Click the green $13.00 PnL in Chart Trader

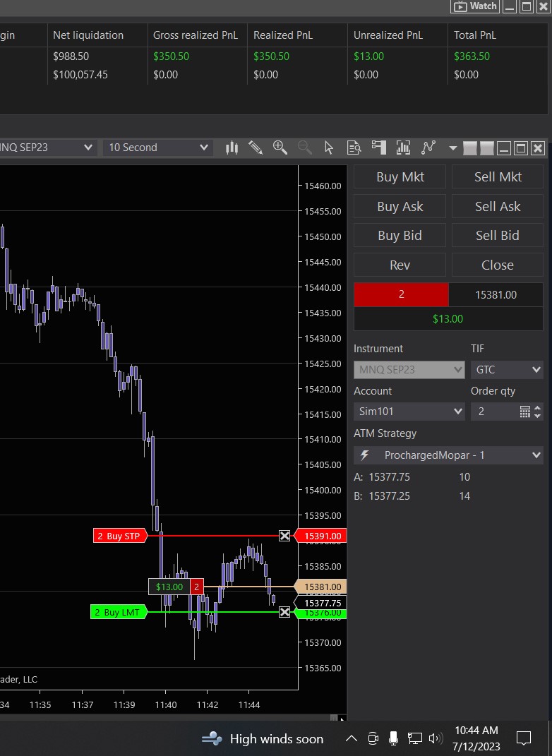448,318
